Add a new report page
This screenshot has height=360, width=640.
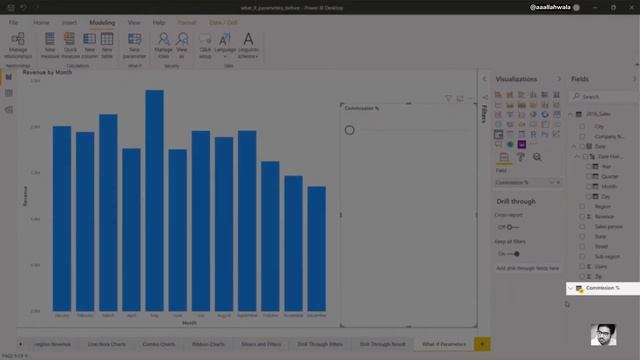click(482, 344)
